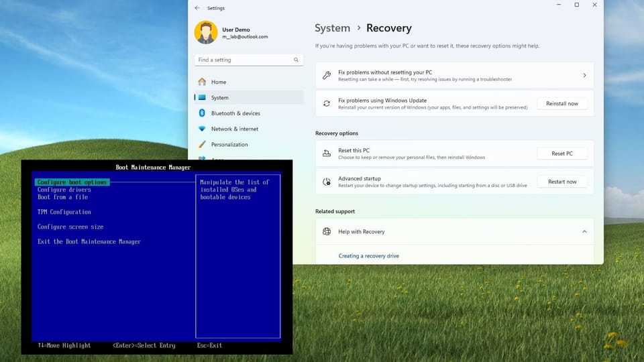The width and height of the screenshot is (644, 362).
Task: Select Configure boot options in Boot Manager
Action: click(72, 182)
